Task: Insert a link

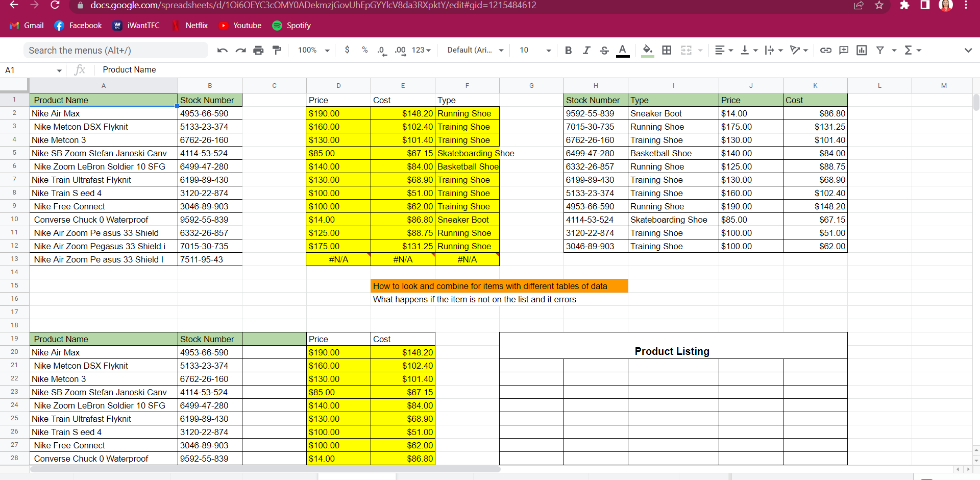Action: click(825, 50)
